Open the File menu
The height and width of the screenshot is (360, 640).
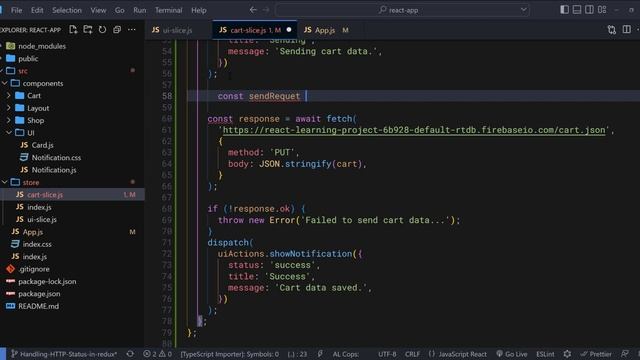tap(17, 10)
